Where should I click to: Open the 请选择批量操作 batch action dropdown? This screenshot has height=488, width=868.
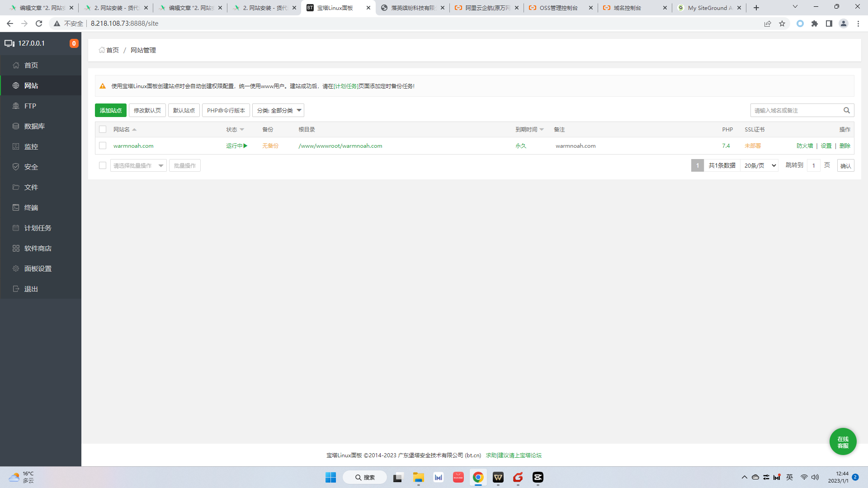click(138, 166)
